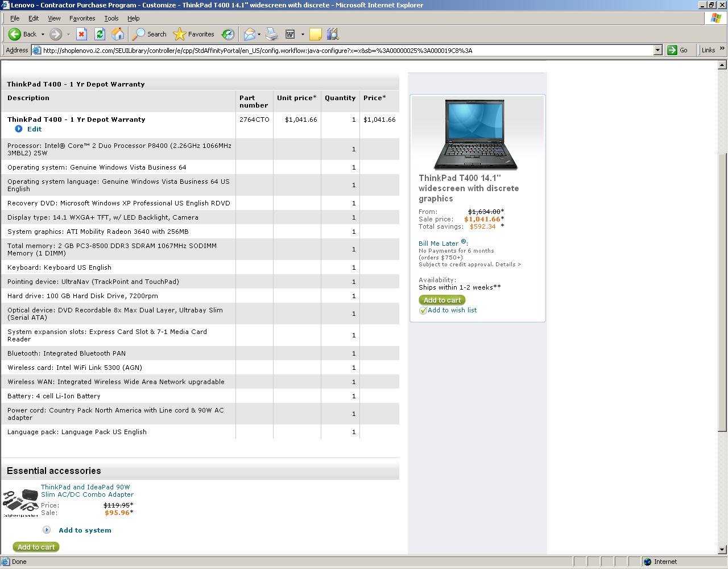Click the 'Essential accessories' heading

[54, 471]
